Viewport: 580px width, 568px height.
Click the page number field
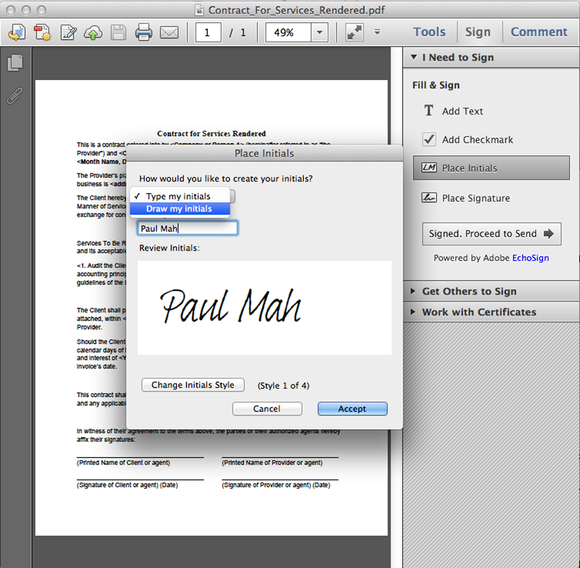(208, 33)
